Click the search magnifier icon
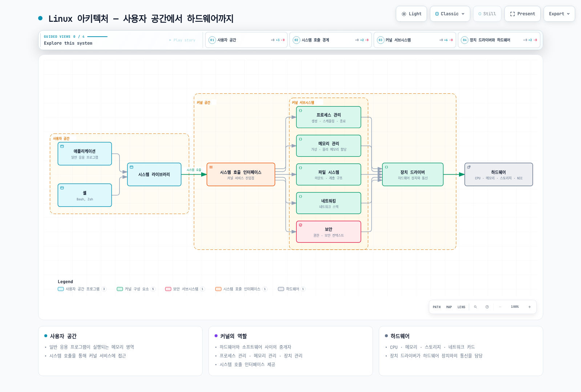Screen dimensions: 581x392 point(475,307)
